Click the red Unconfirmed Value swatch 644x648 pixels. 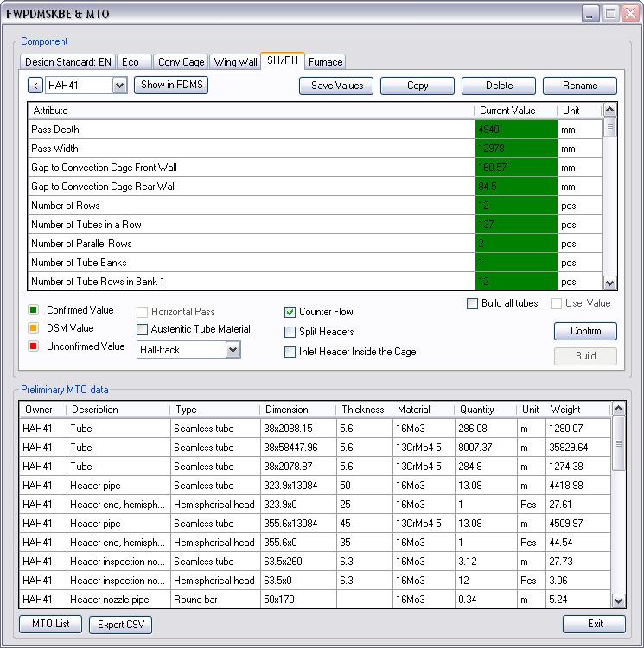point(34,346)
